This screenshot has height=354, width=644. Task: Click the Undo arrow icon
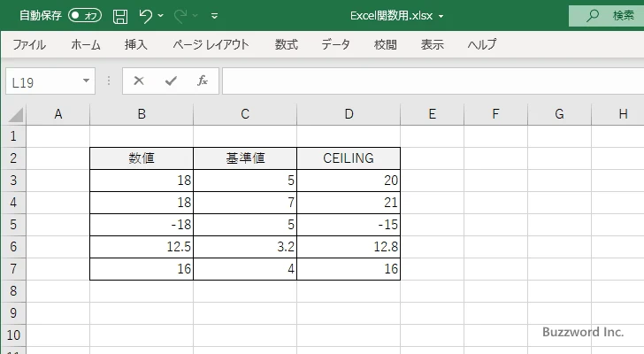pos(145,16)
